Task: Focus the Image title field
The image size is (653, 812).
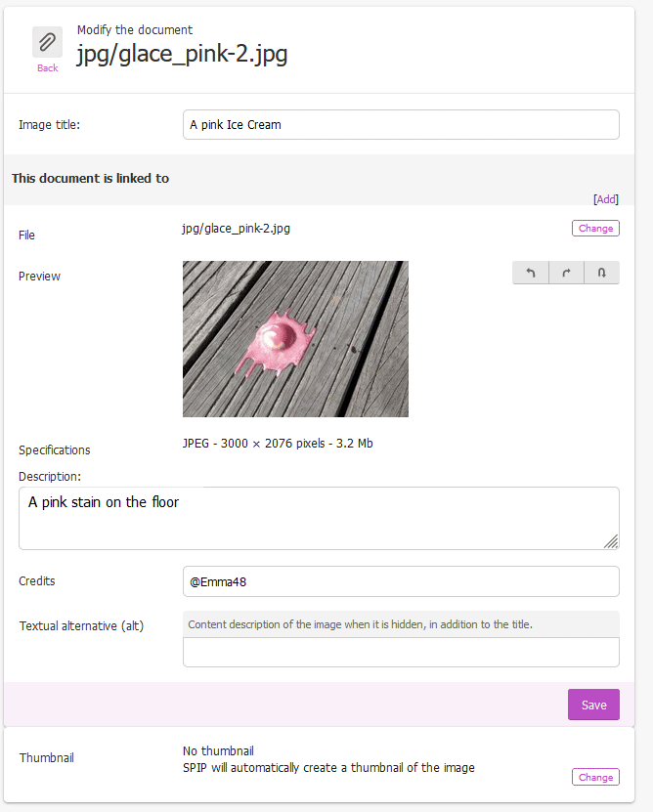Action: [401, 125]
